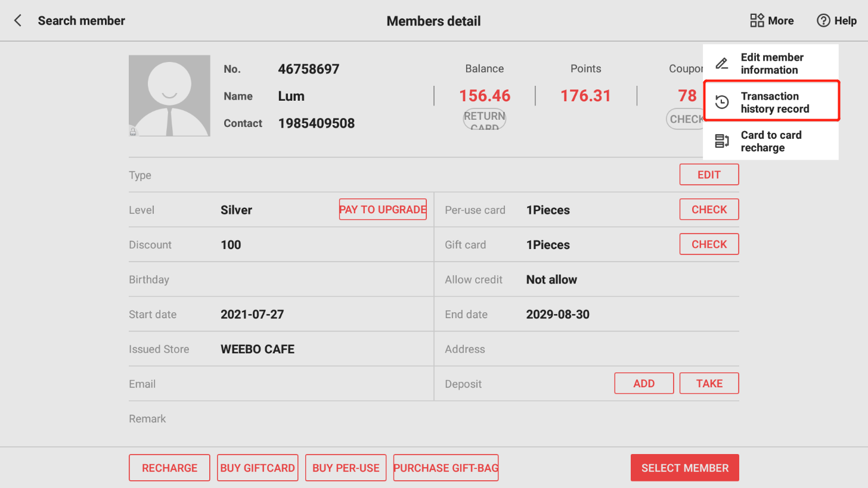Screen dimensions: 868x488
Task: Click PURCHASE GIFT-BAG button
Action: 446,468
